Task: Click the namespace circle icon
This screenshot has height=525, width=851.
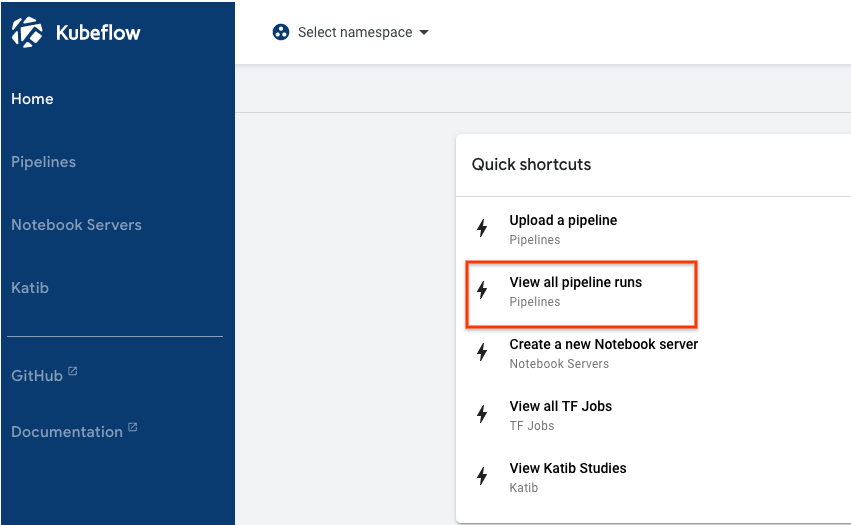Action: [x=281, y=32]
